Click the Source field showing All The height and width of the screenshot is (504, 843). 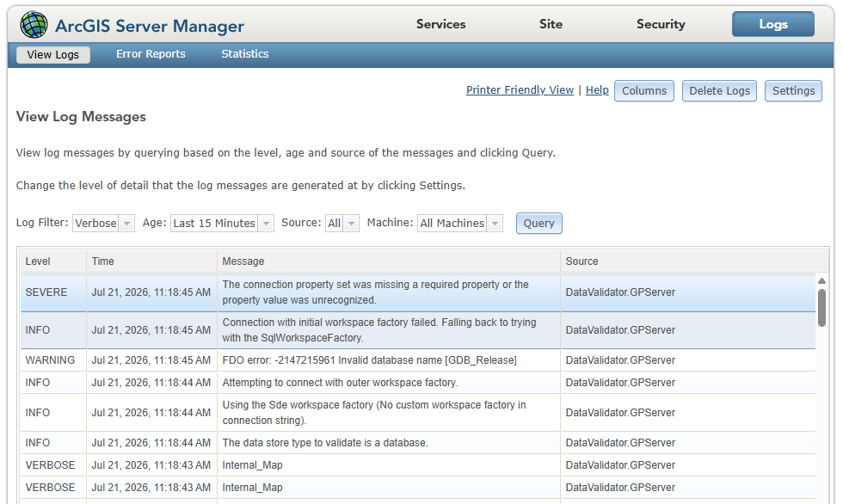coord(335,224)
